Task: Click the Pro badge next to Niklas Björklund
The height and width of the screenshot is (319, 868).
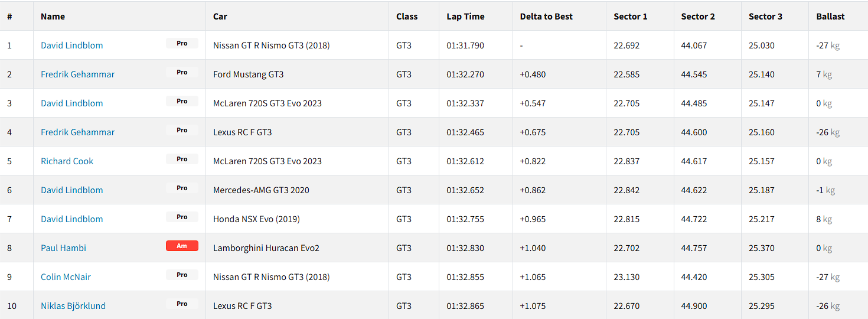Action: pyautogui.click(x=182, y=304)
